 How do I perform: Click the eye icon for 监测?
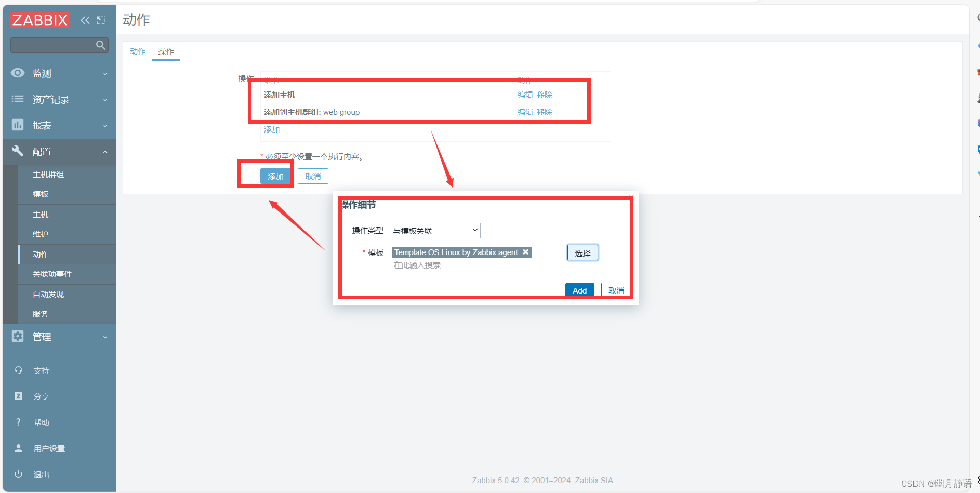click(x=18, y=73)
